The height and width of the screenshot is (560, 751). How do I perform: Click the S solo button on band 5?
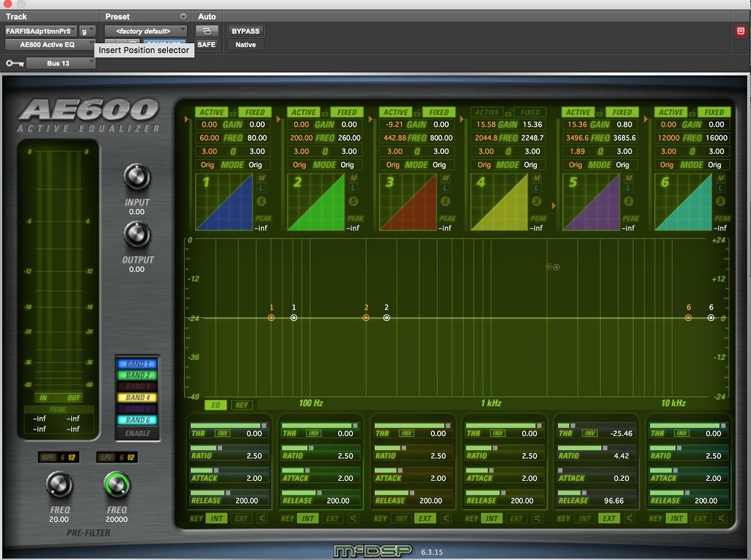629,202
